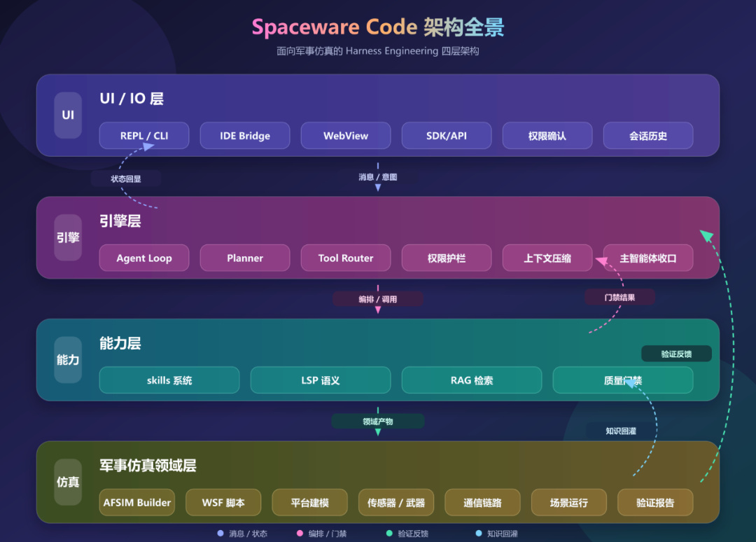The height and width of the screenshot is (542, 756).
Task: Click the 权限护栏 module
Action: pyautogui.click(x=447, y=258)
